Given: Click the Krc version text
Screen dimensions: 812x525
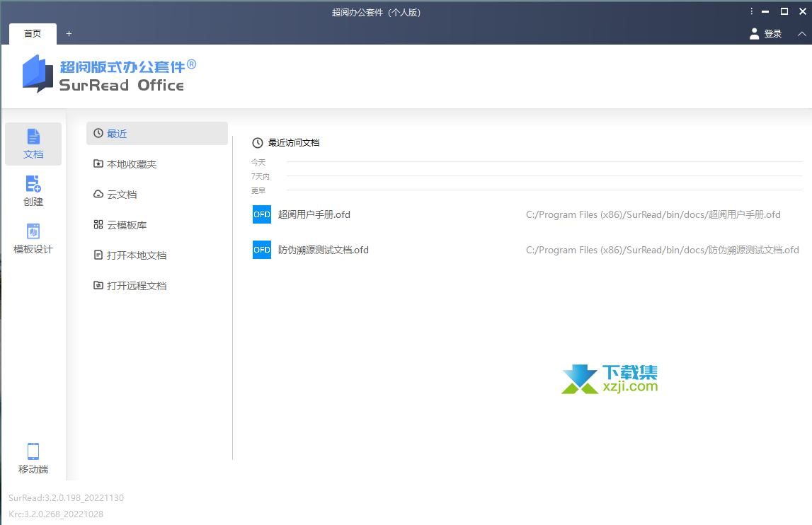Looking at the screenshot, I should (x=56, y=514).
